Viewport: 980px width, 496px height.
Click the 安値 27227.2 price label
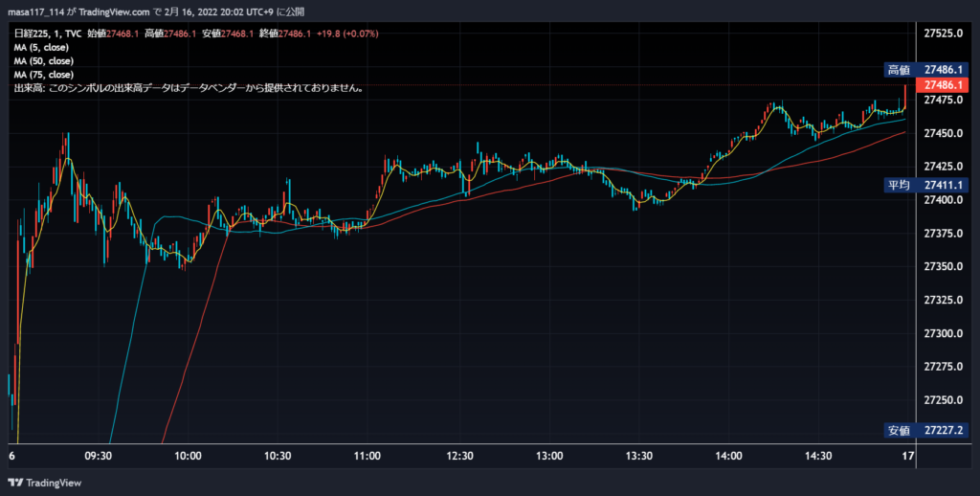tap(926, 430)
